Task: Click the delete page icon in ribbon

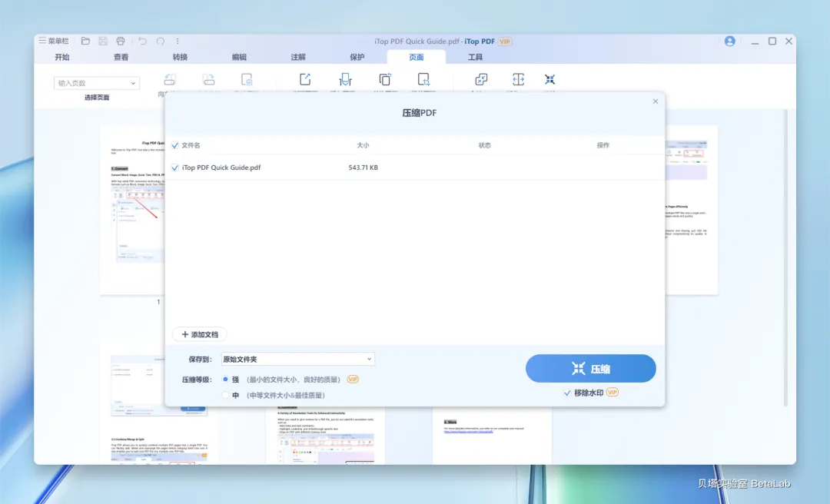Action: [247, 79]
